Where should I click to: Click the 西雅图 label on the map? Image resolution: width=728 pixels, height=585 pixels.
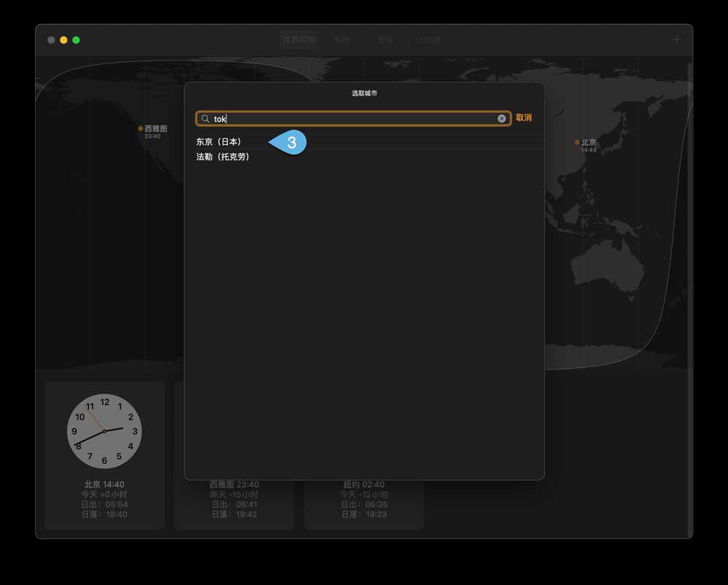pos(156,128)
